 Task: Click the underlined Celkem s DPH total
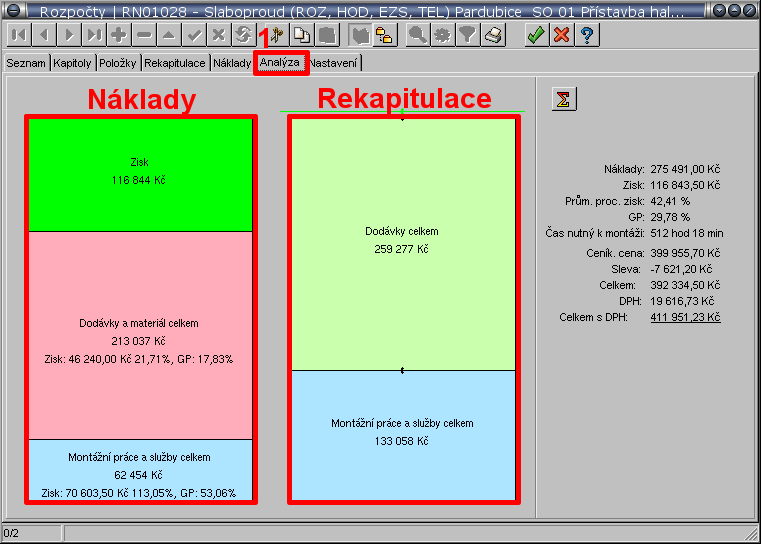(686, 317)
